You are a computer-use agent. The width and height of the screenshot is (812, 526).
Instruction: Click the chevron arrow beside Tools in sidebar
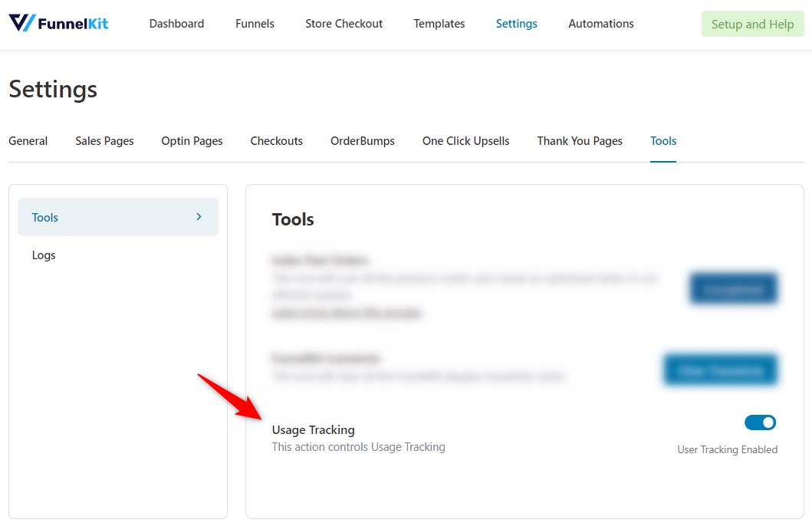coord(199,217)
